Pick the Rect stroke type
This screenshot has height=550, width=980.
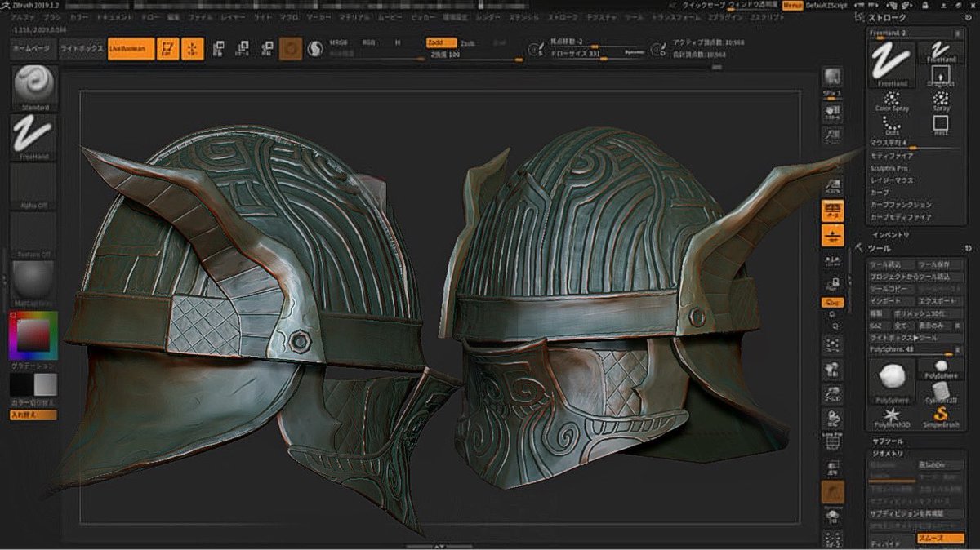(941, 125)
